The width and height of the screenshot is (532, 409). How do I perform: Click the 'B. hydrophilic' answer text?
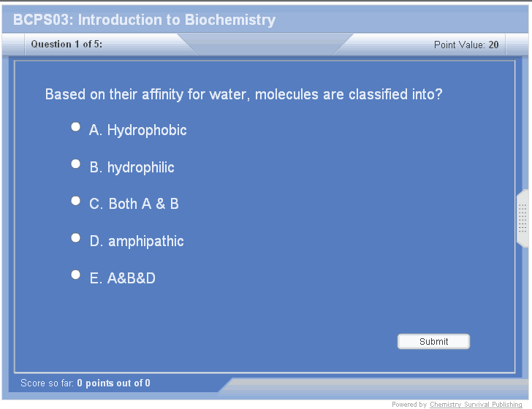coord(132,168)
